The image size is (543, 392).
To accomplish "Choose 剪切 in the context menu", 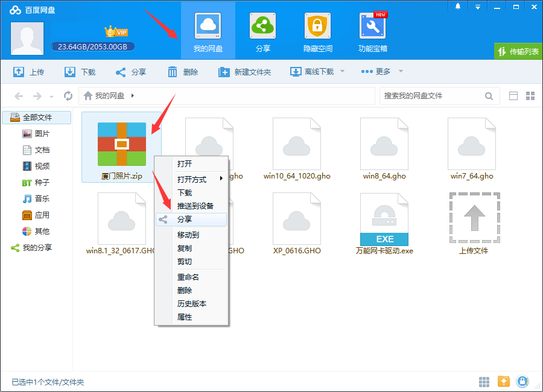I will tap(191, 262).
